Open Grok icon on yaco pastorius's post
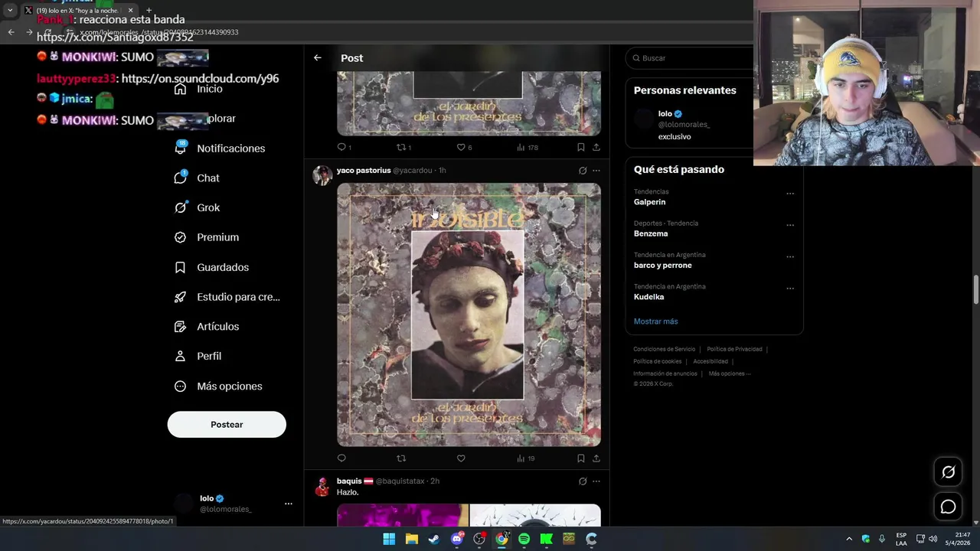This screenshot has width=980, height=551. (583, 171)
